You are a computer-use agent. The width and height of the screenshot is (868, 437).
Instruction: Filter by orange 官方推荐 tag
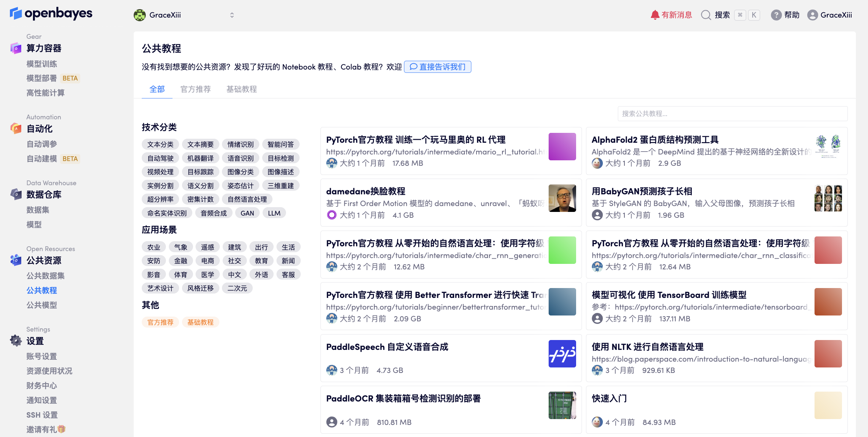160,322
